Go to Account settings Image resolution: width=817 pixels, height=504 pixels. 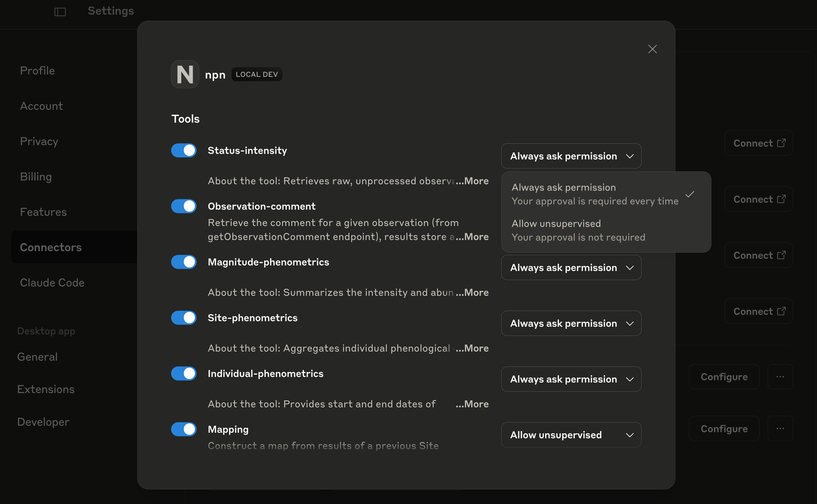[x=41, y=106]
